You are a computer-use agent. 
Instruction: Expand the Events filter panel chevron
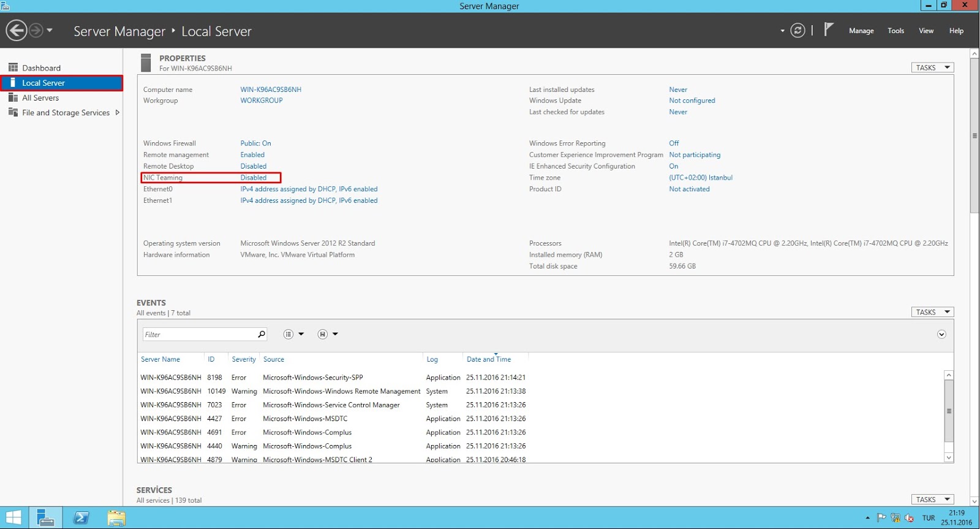[x=941, y=334]
